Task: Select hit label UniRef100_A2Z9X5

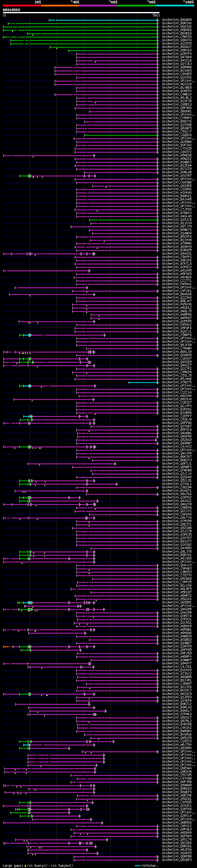Action: (x=177, y=43)
